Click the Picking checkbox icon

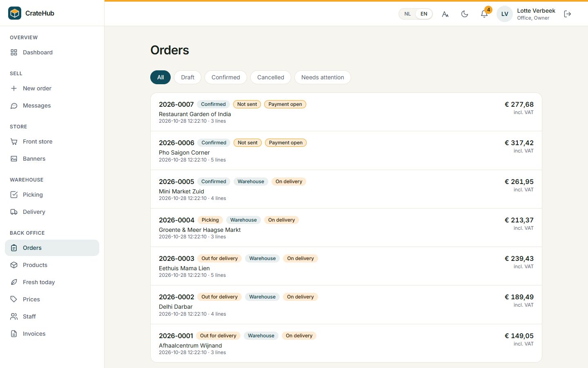14,195
